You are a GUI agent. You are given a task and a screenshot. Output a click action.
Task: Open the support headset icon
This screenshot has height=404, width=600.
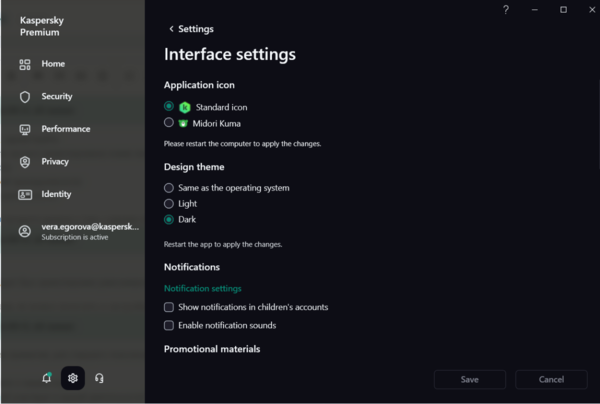click(x=99, y=378)
